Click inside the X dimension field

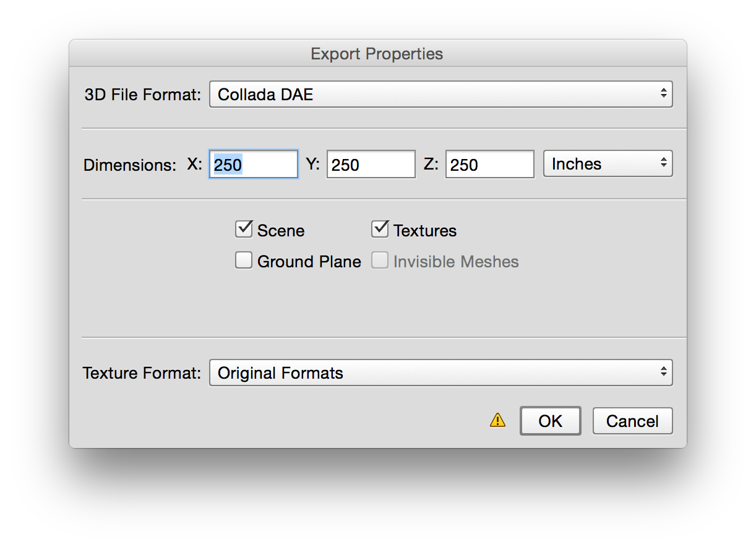pyautogui.click(x=253, y=163)
